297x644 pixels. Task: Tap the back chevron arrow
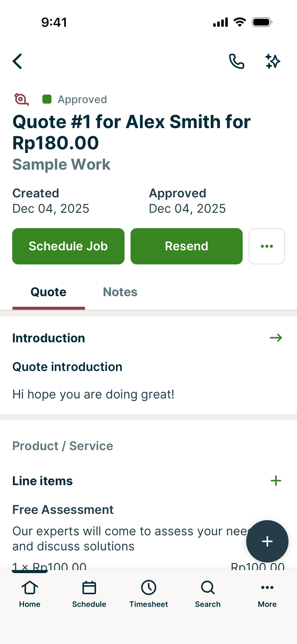pos(17,61)
